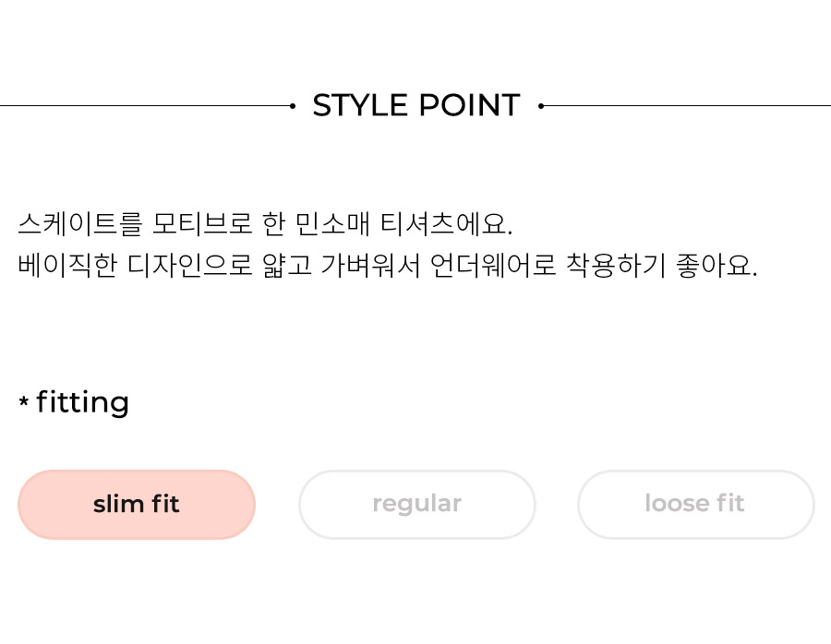Viewport: 831px width, 644px height.
Task: Click the dot left of STYLE POINT
Action: [x=293, y=106]
